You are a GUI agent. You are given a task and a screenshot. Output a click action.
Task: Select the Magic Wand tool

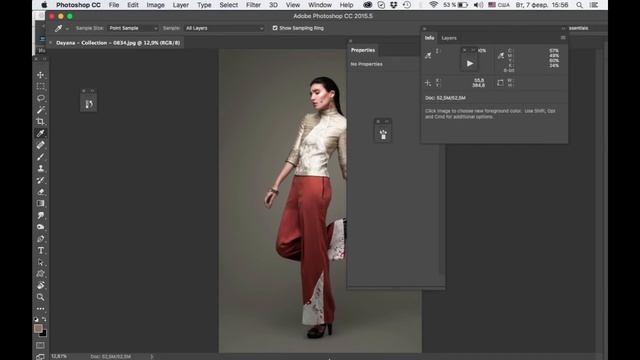coord(40,110)
